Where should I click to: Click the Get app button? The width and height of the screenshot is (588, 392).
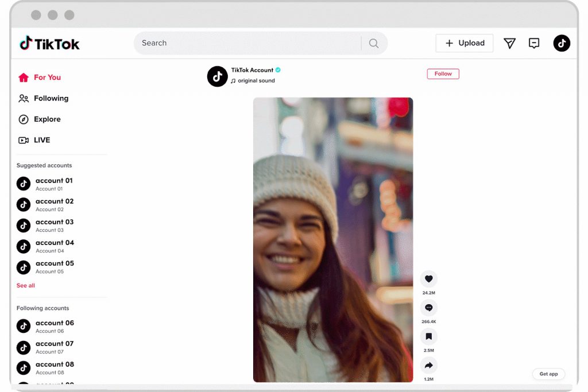548,374
